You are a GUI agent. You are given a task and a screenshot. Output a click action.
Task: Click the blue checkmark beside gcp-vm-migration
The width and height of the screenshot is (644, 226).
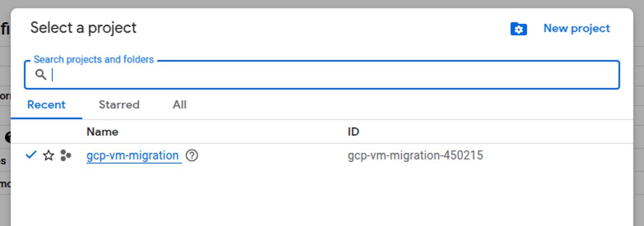[31, 155]
